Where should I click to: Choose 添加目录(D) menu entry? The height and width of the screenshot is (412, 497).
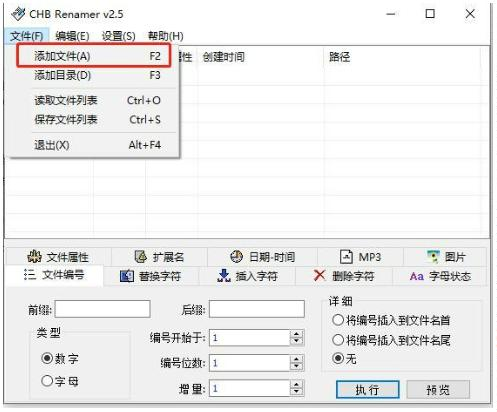[x=94, y=75]
